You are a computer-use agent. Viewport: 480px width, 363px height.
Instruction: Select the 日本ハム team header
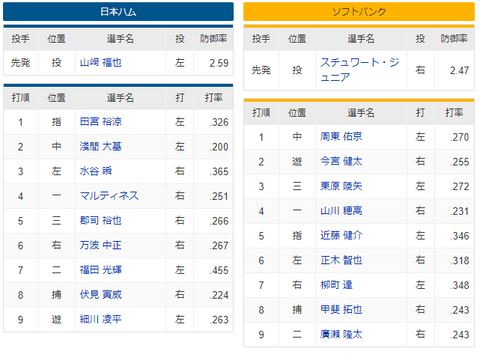(x=118, y=12)
